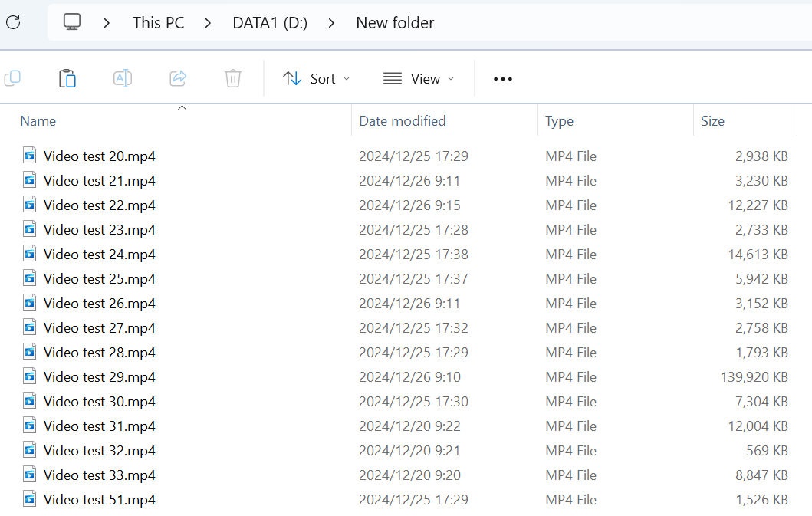
Task: Go to This PC in address bar
Action: (x=158, y=23)
